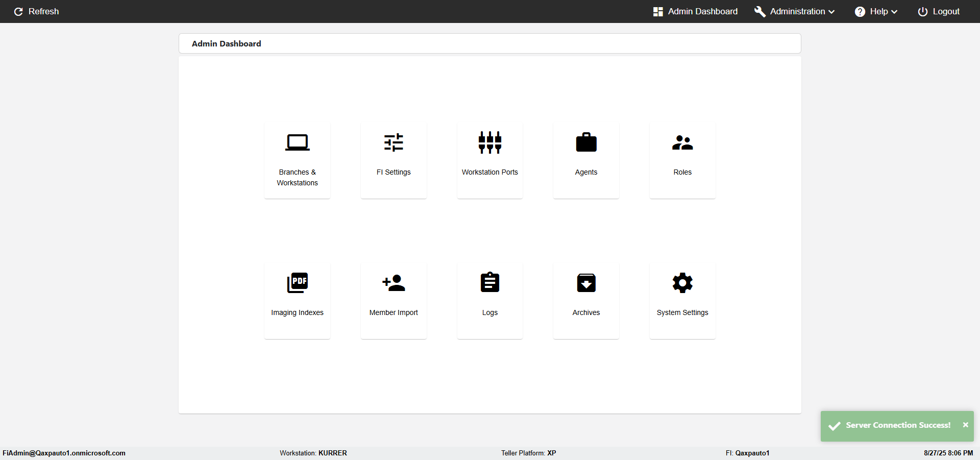Click the success checkmark in the notification
Screen dimensions: 980x460
(x=835, y=426)
